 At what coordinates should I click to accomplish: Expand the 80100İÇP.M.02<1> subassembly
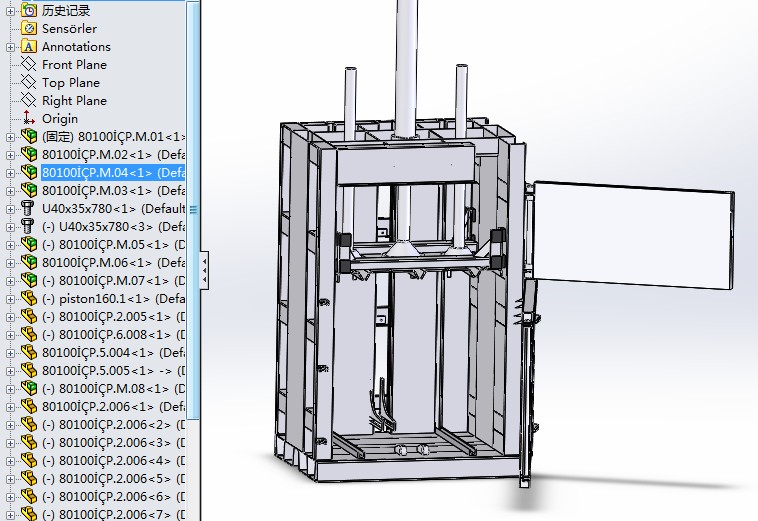tap(10, 155)
